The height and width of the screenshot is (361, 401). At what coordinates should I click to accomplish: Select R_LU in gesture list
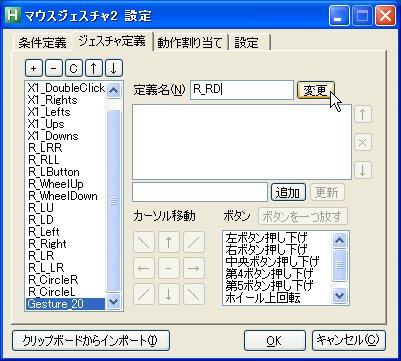pos(66,208)
